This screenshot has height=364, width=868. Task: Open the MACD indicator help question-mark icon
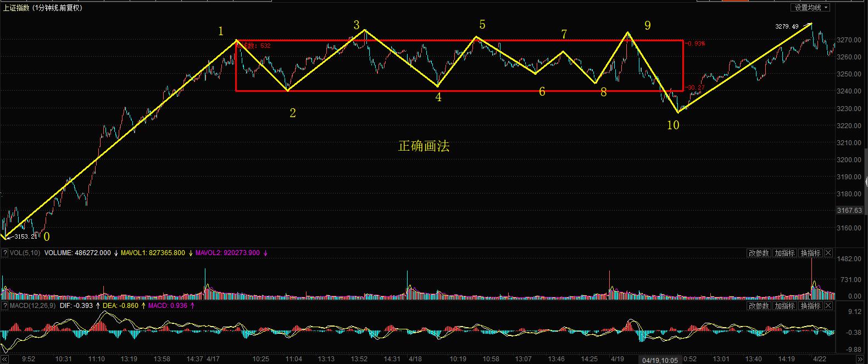tap(5, 306)
